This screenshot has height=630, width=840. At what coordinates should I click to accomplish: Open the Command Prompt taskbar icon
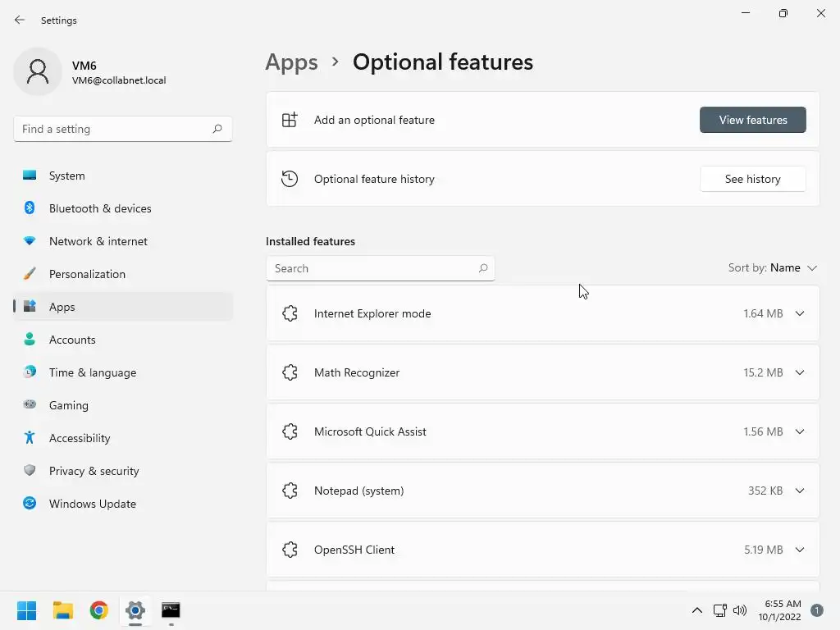point(171,610)
